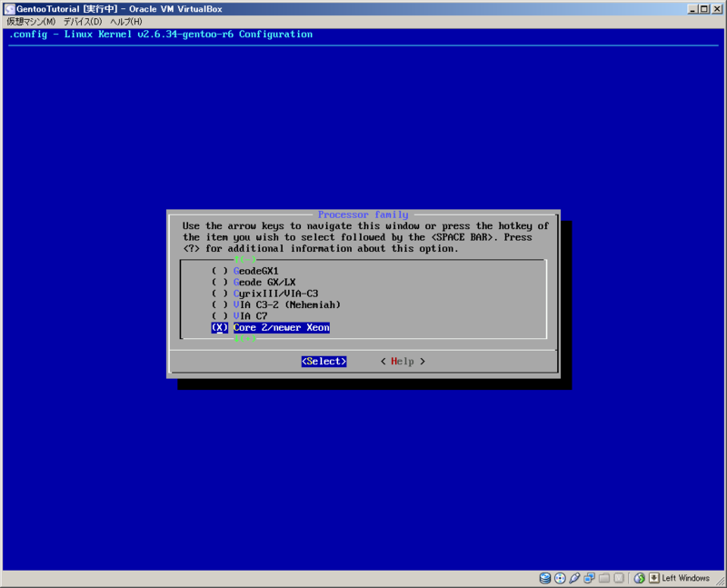Click the < Help > button

click(x=403, y=361)
